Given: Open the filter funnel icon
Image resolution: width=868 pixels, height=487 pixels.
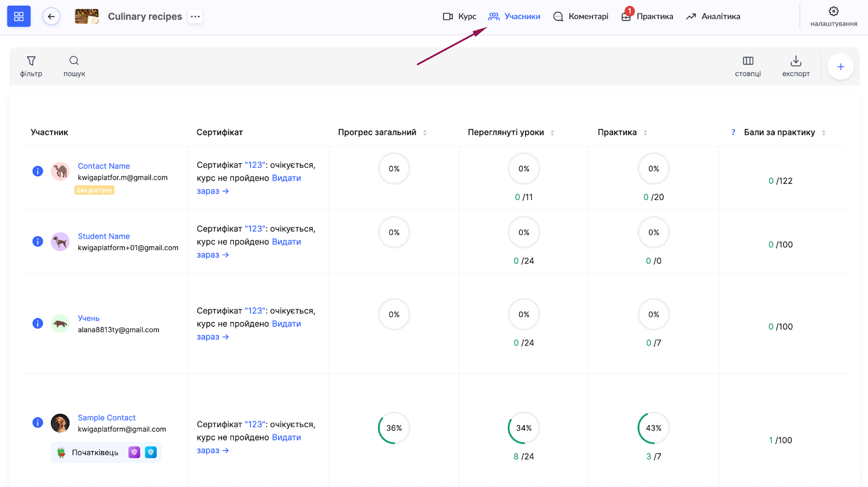Looking at the screenshot, I should pos(31,61).
